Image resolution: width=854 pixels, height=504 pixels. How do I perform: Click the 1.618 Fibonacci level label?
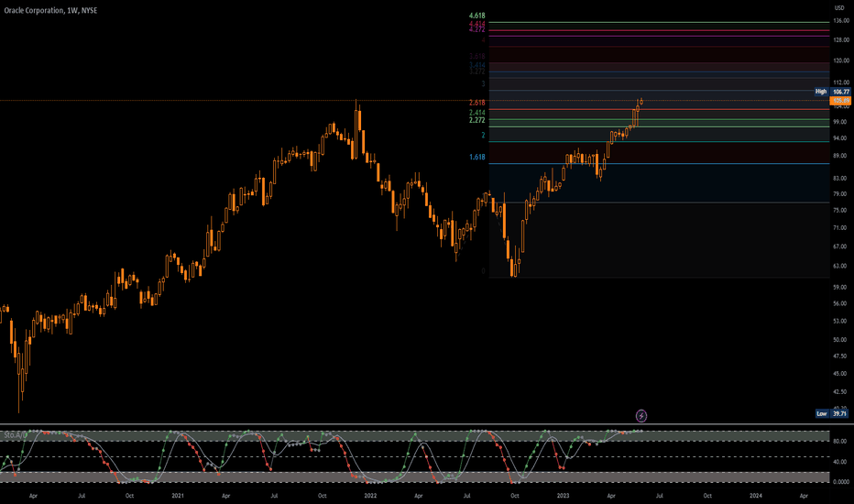[476, 157]
